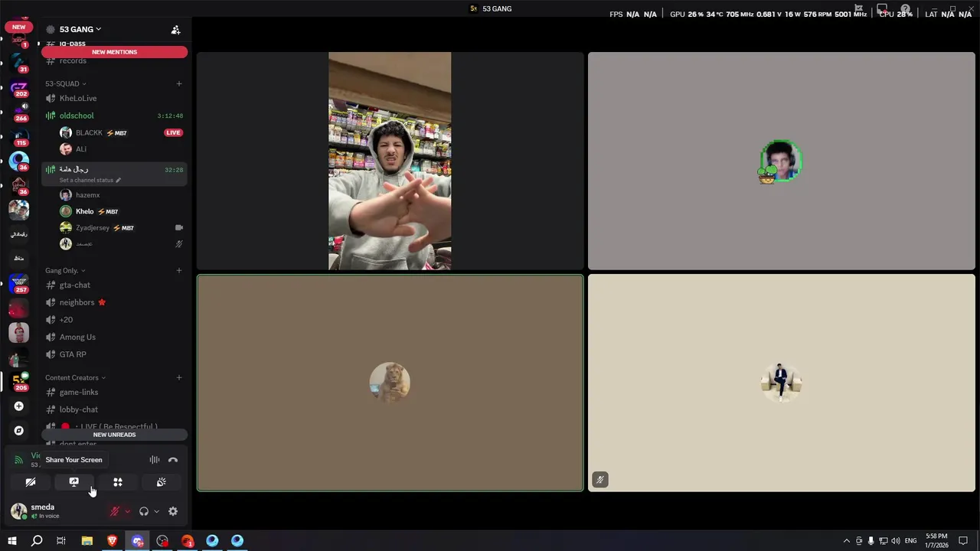980x551 pixels.
Task: Toggle deafen headphones icon
Action: pyautogui.click(x=144, y=511)
